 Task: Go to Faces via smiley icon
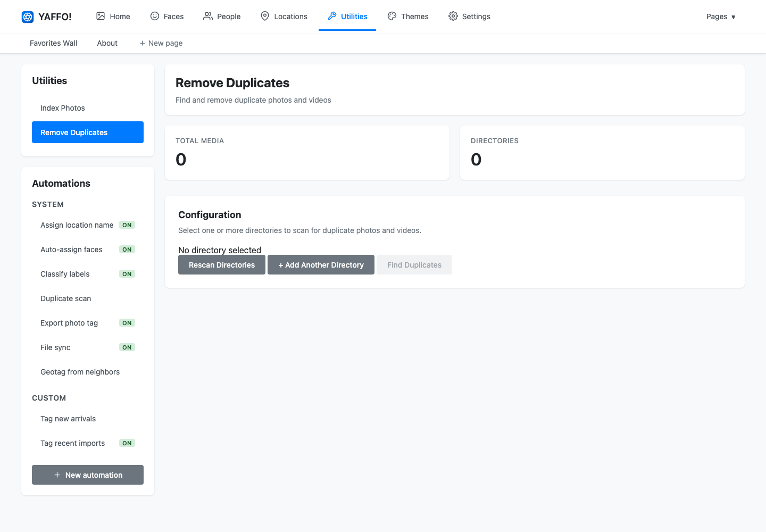tap(155, 16)
